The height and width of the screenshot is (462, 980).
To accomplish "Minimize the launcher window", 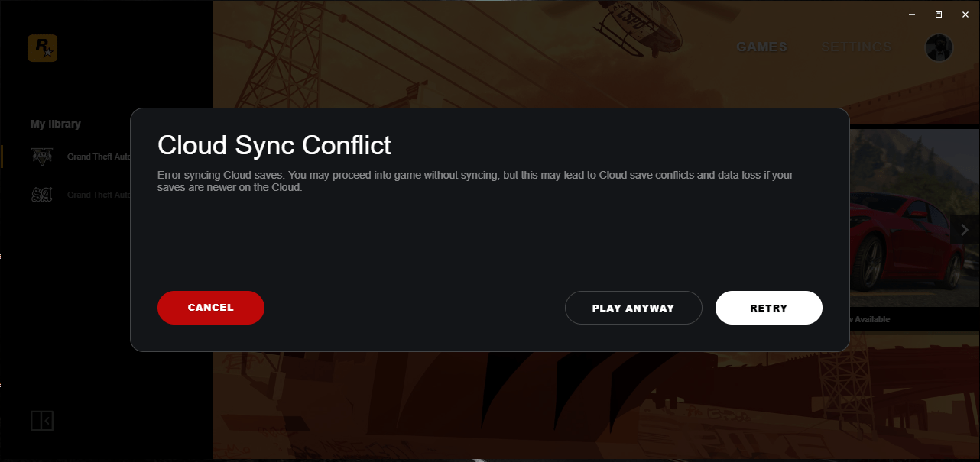I will pyautogui.click(x=912, y=14).
